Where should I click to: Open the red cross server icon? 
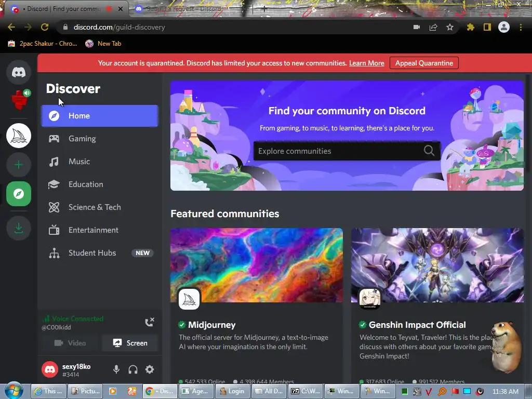click(x=19, y=100)
